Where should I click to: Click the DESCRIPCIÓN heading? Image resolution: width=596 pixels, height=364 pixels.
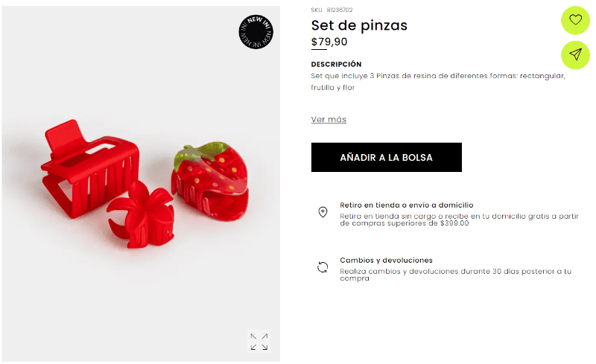coord(336,64)
